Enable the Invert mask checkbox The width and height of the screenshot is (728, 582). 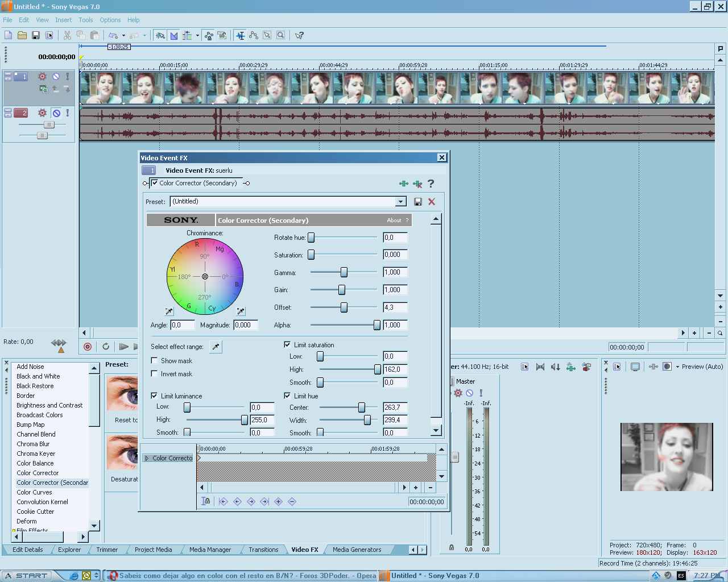tap(154, 373)
